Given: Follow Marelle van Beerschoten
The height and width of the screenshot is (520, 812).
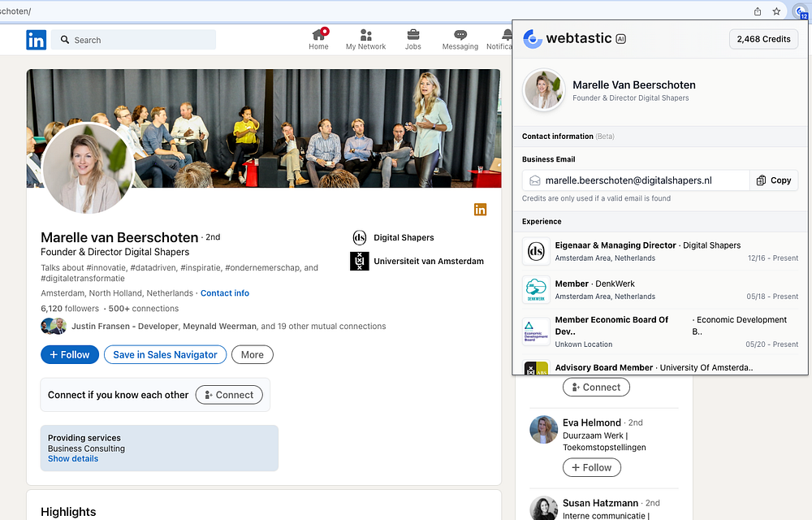Looking at the screenshot, I should tap(70, 355).
